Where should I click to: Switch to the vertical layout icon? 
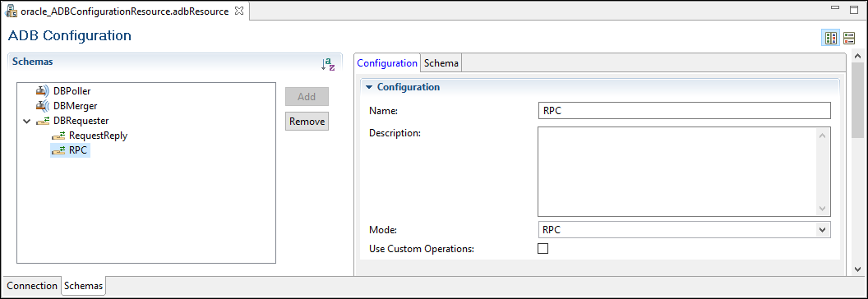pyautogui.click(x=849, y=38)
